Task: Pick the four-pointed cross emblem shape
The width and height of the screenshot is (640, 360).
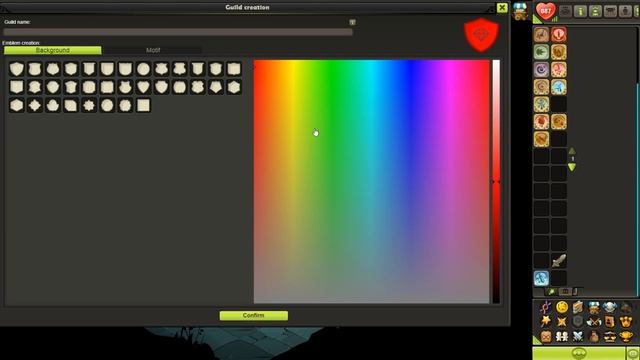Action: click(35, 105)
